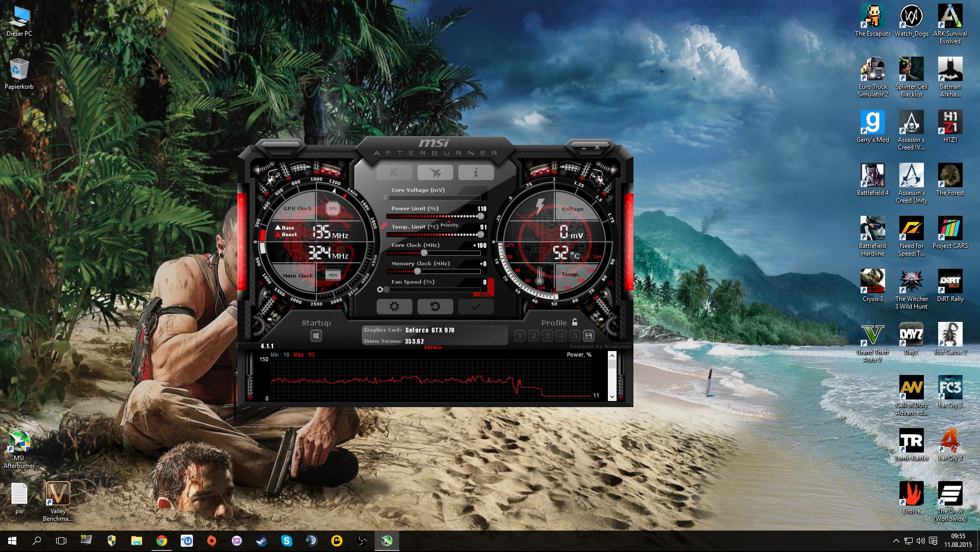Select profile slot 3
The image size is (980, 552).
[x=547, y=336]
